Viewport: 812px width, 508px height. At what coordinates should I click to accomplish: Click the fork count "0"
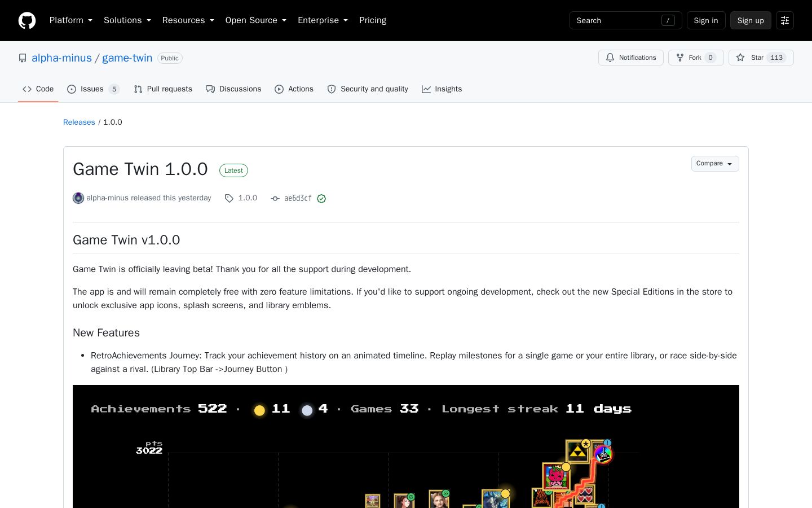710,58
